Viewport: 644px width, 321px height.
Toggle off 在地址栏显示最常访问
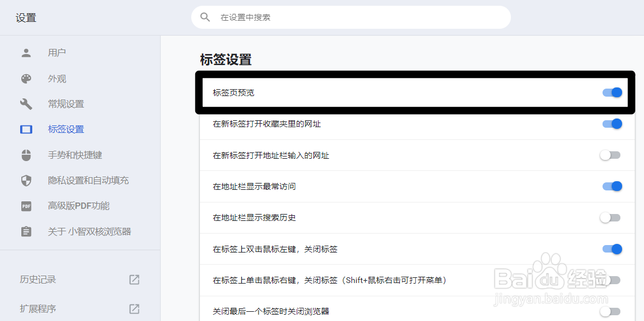tap(612, 186)
